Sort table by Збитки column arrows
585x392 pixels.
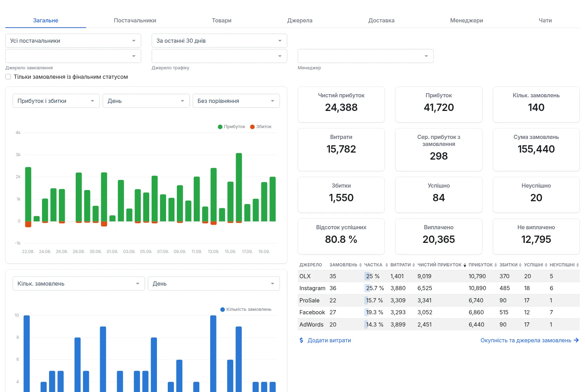point(520,265)
